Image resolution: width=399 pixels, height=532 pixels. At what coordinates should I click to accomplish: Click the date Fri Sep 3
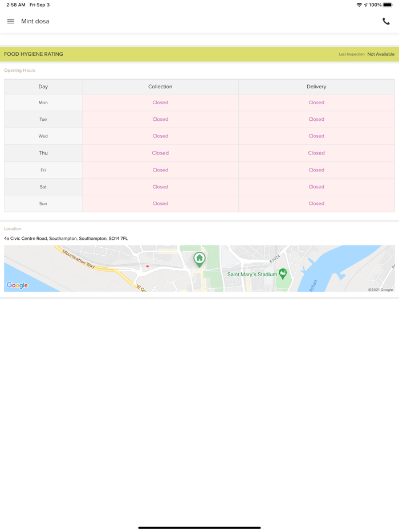coord(39,5)
